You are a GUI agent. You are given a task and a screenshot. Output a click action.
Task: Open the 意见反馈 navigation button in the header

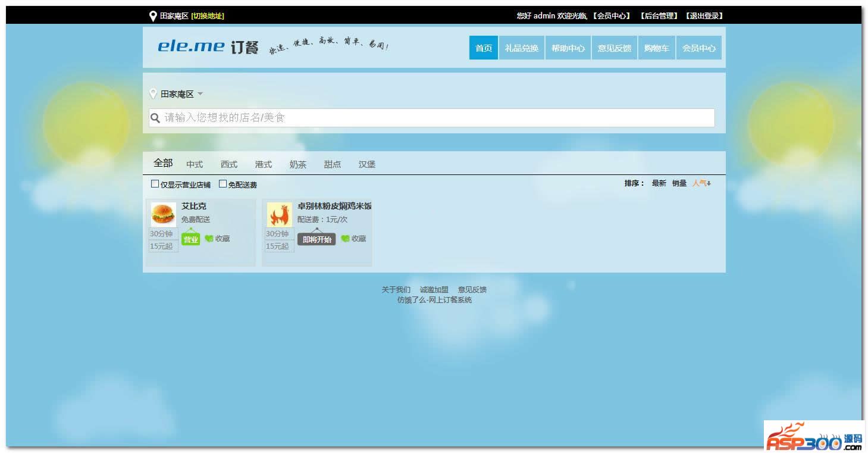click(x=615, y=48)
